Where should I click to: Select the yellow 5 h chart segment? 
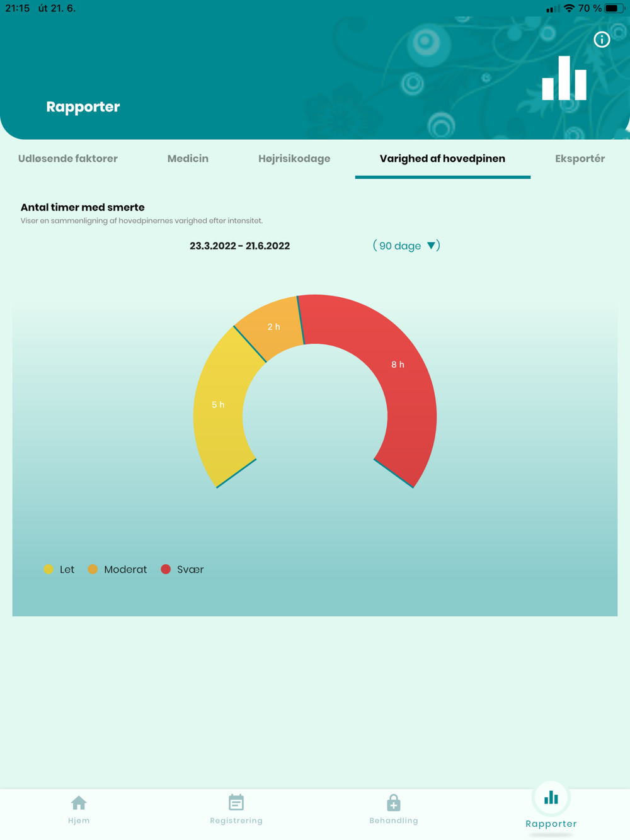[x=218, y=405]
